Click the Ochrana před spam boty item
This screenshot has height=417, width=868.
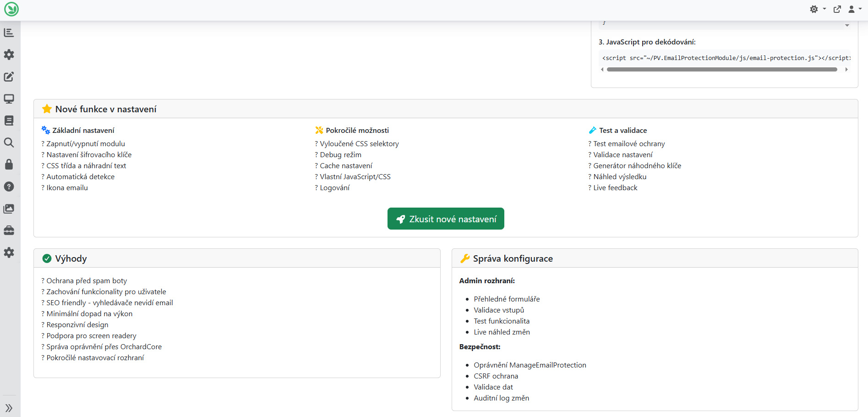pyautogui.click(x=84, y=281)
